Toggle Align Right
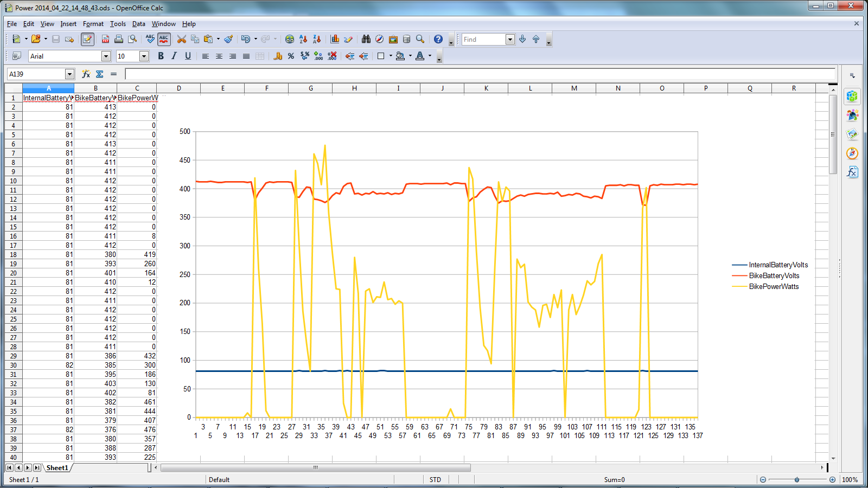868x488 pixels. 233,56
